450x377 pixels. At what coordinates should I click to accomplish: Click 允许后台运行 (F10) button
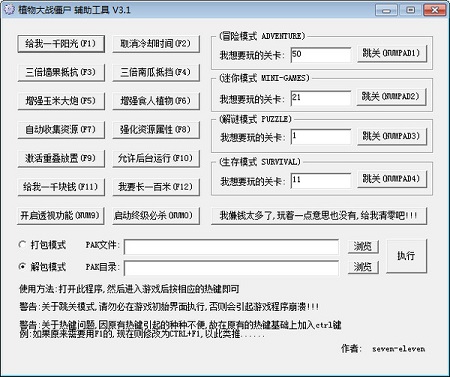click(156, 158)
